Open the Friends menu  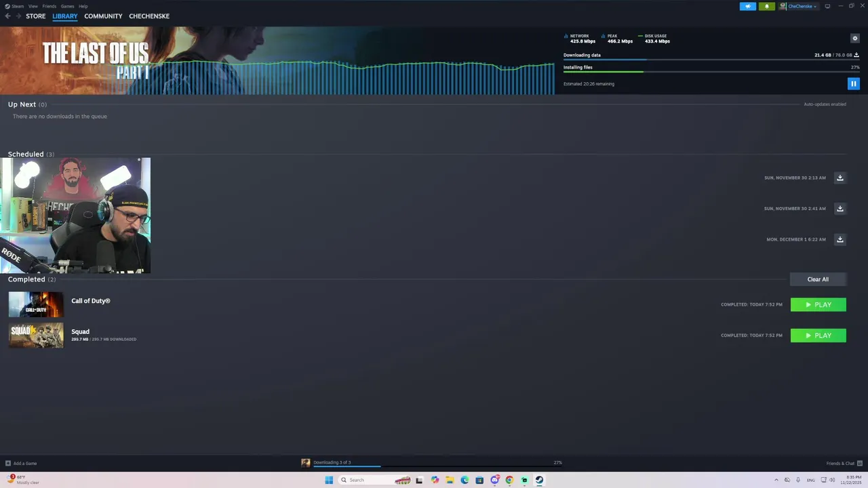pyautogui.click(x=50, y=6)
